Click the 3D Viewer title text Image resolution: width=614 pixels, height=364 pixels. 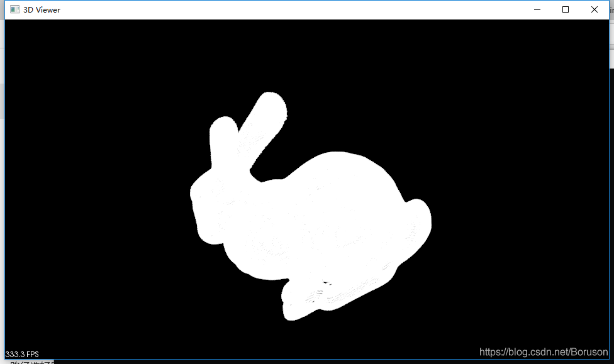pos(42,10)
